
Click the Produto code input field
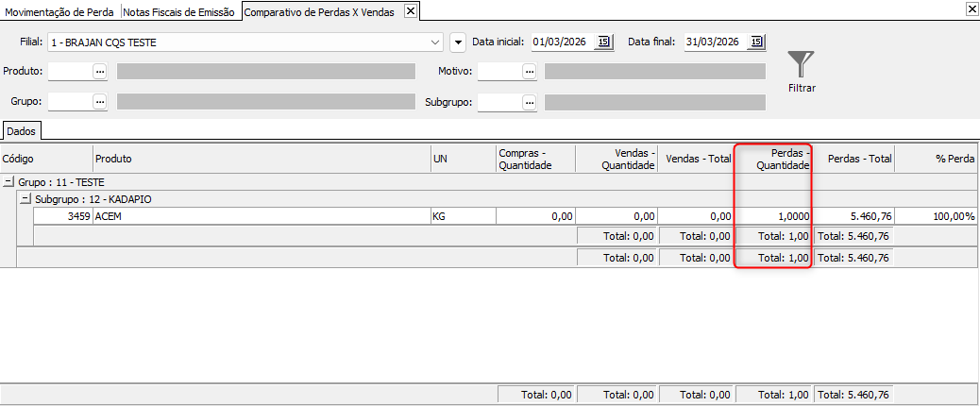tap(69, 72)
